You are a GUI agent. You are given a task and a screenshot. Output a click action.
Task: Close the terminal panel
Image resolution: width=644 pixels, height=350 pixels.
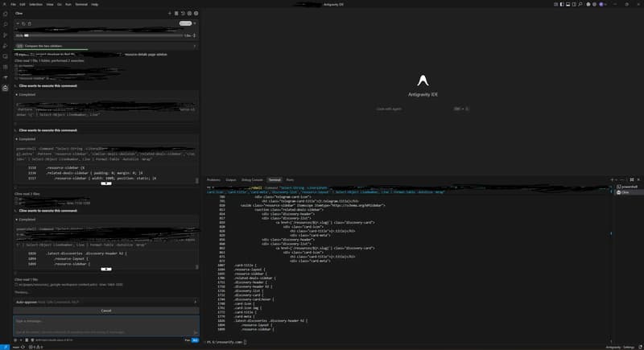pos(638,179)
